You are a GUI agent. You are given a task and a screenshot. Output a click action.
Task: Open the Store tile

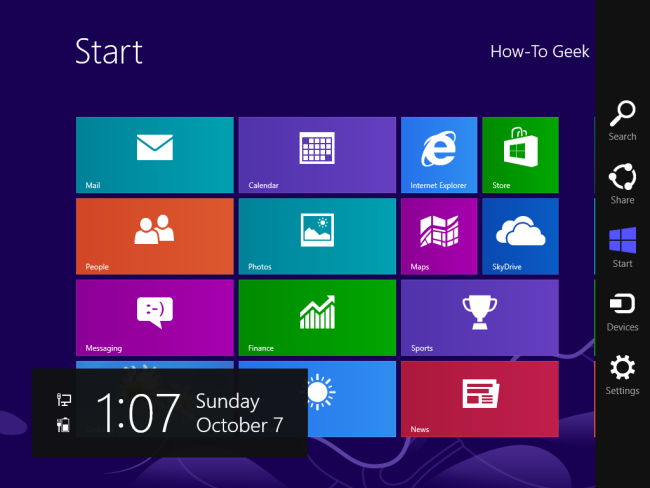pos(520,155)
